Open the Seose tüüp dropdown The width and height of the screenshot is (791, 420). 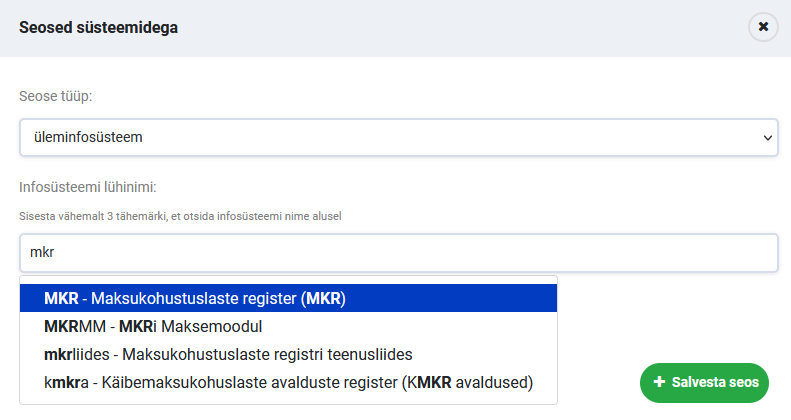(398, 137)
